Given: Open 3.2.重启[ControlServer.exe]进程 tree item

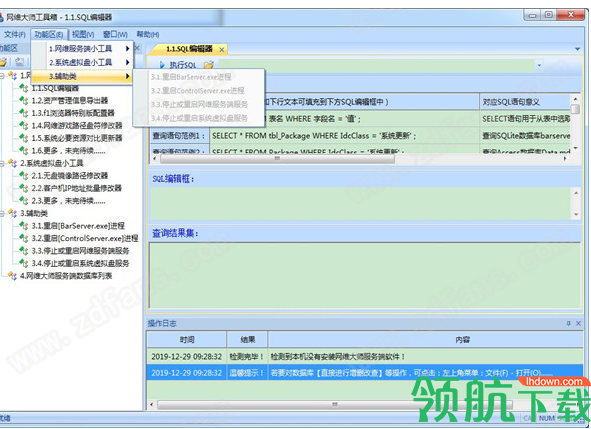Looking at the screenshot, I should 85,238.
